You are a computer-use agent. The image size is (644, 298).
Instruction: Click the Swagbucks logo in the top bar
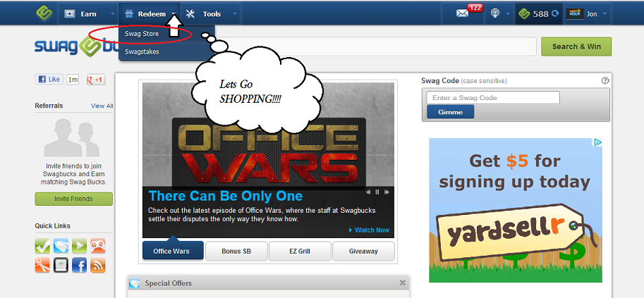(44, 13)
